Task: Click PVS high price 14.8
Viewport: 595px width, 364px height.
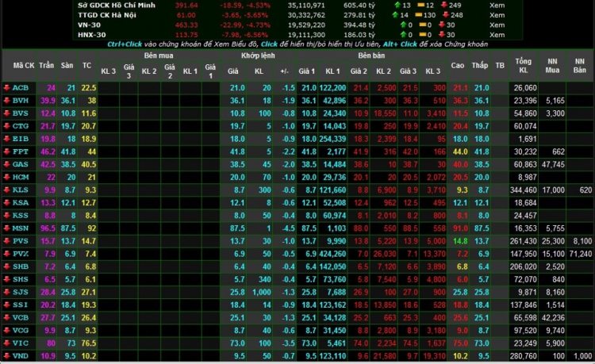Action: (460, 241)
